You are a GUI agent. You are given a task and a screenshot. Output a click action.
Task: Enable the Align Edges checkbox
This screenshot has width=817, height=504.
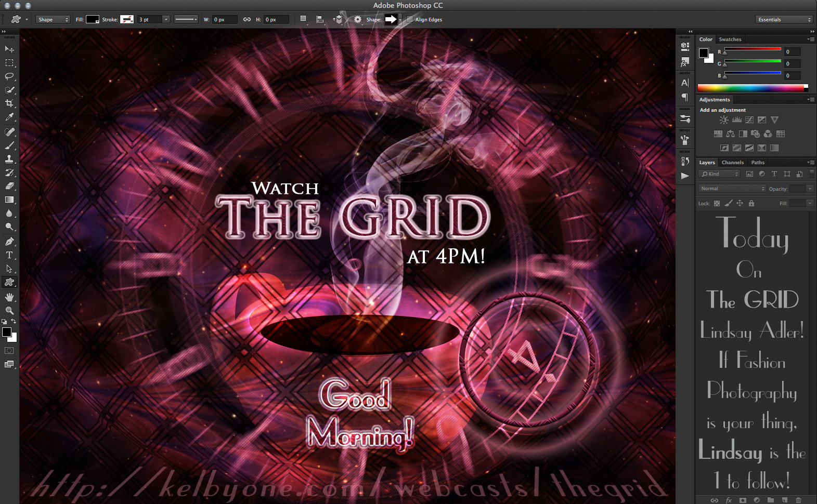[410, 20]
